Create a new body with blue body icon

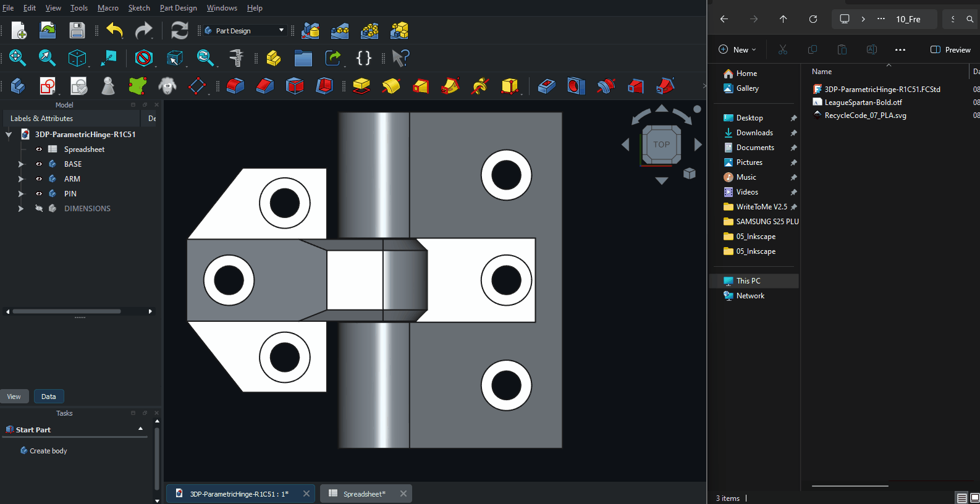click(18, 86)
